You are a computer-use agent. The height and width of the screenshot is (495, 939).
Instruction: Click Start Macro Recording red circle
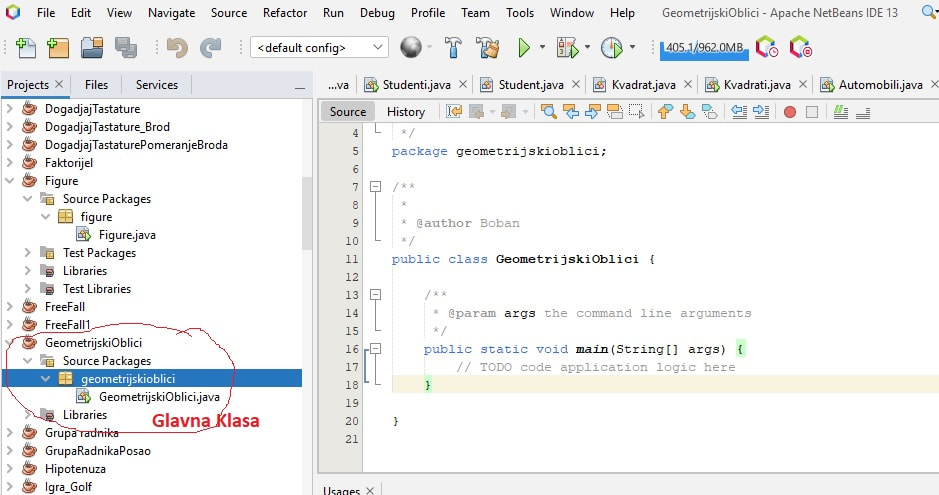point(790,112)
